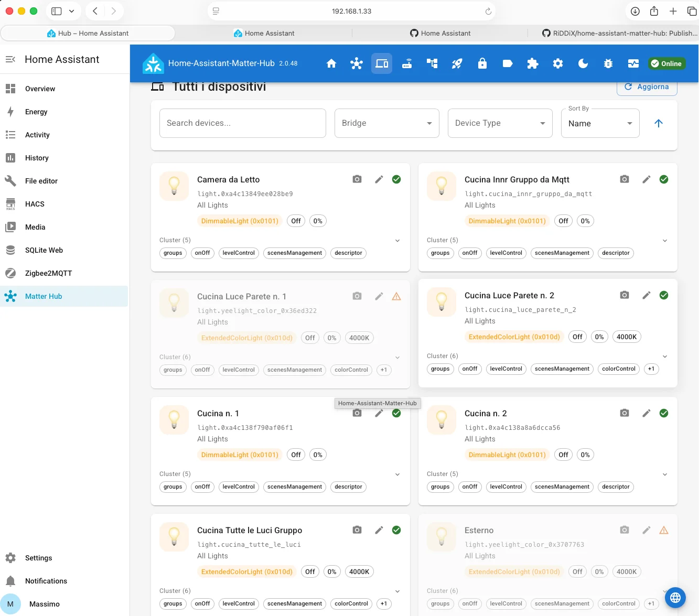Click the Online status badge
699x616 pixels.
666,63
